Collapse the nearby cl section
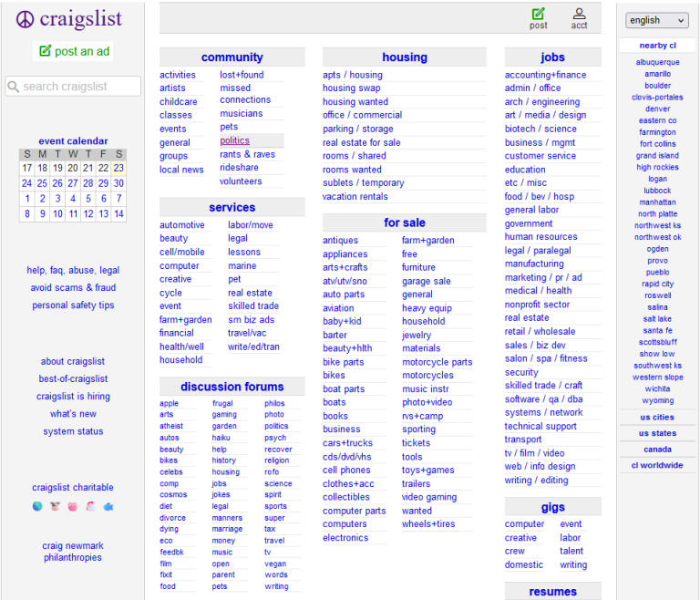 pos(657,46)
